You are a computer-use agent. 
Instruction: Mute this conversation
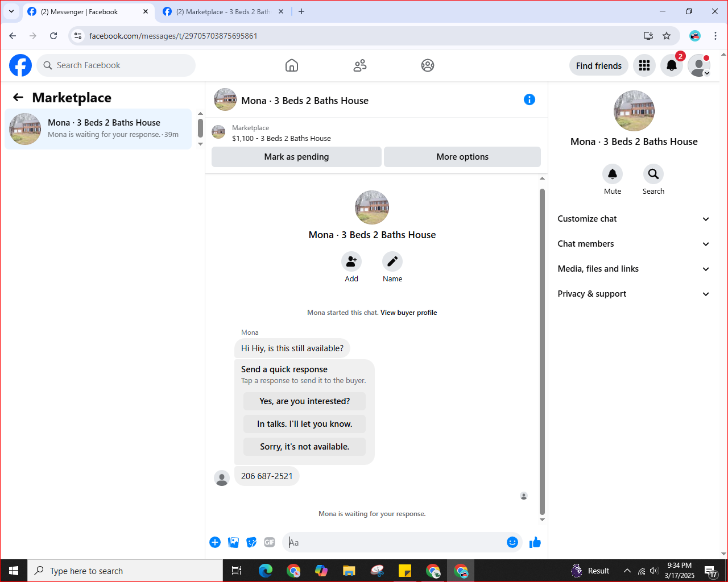point(613,174)
